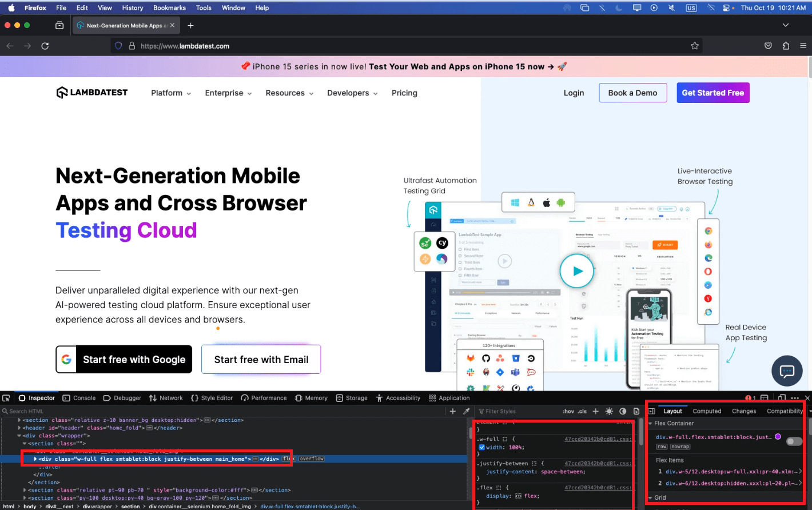Activate the eyedropper color picker icon

click(467, 411)
